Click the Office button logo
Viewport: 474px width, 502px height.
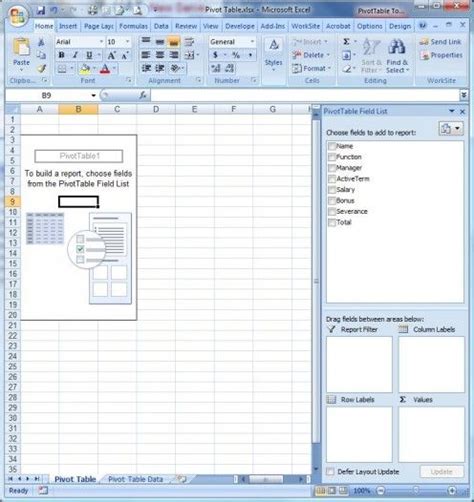click(18, 16)
